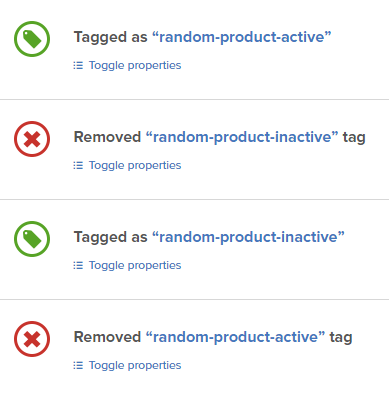Click the red X icon for removed random-product-inactive
The height and width of the screenshot is (395, 389).
[x=32, y=139]
